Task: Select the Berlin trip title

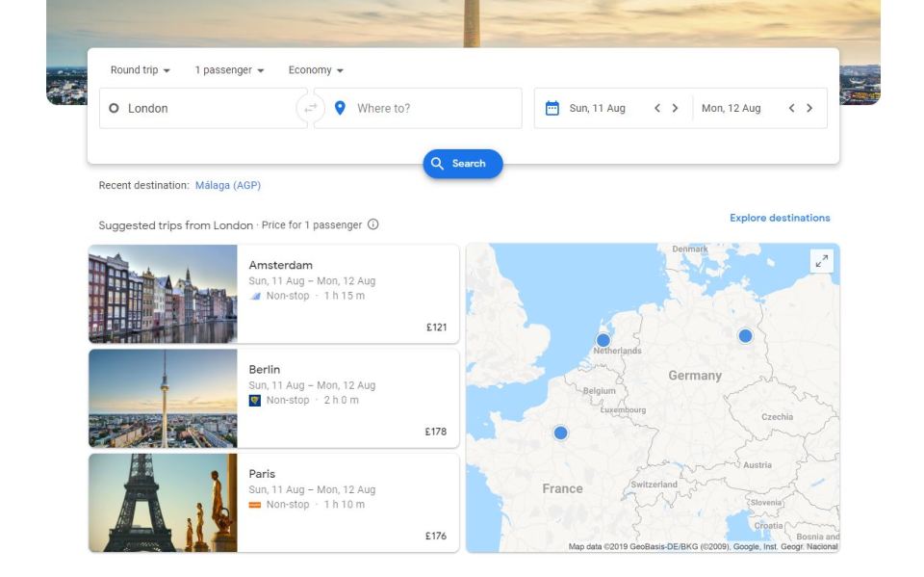Action: coord(264,369)
